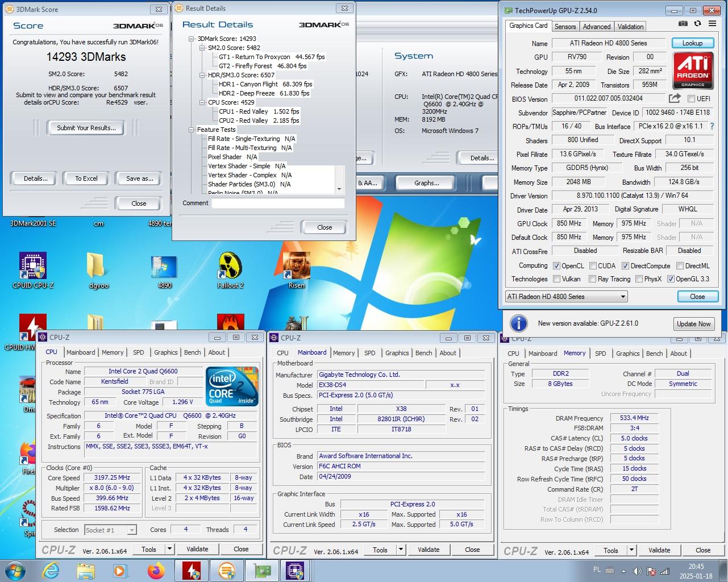Toggle the OpenCL checkbox
This screenshot has width=728, height=582.
(x=557, y=266)
